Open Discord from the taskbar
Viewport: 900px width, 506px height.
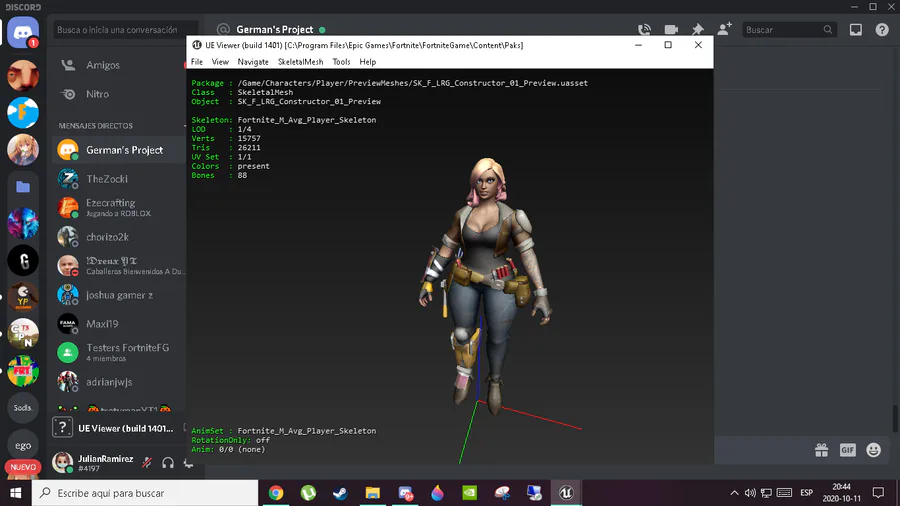405,493
